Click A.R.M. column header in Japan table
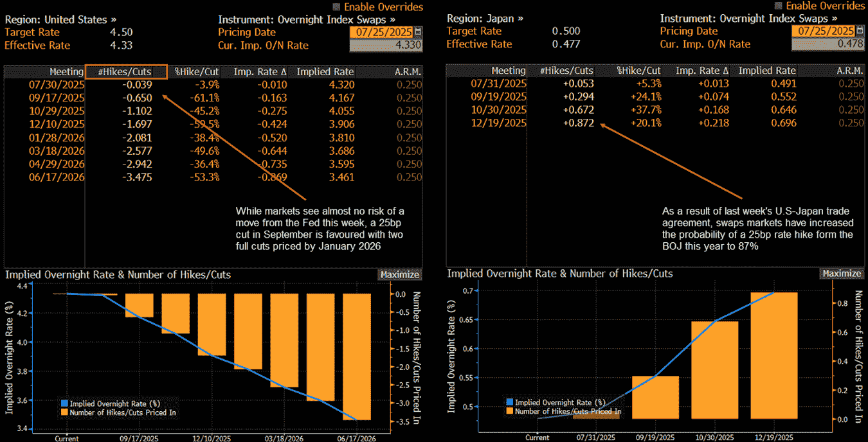This screenshot has height=442, width=868. coord(849,71)
